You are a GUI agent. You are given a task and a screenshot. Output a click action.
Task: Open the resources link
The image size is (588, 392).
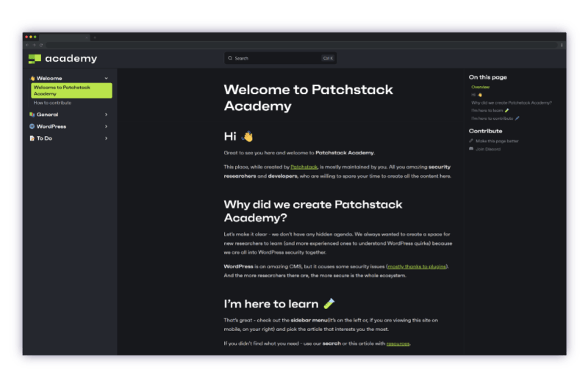(398, 343)
